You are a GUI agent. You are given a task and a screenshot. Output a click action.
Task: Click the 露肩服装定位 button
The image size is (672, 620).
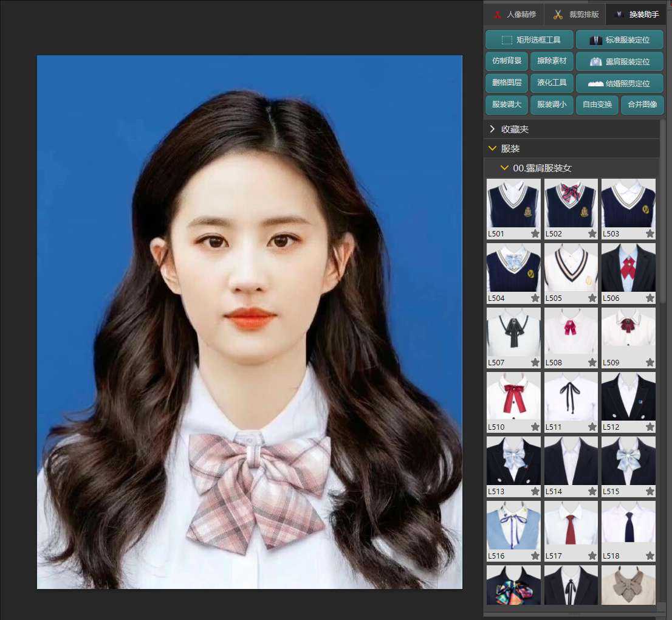click(620, 61)
